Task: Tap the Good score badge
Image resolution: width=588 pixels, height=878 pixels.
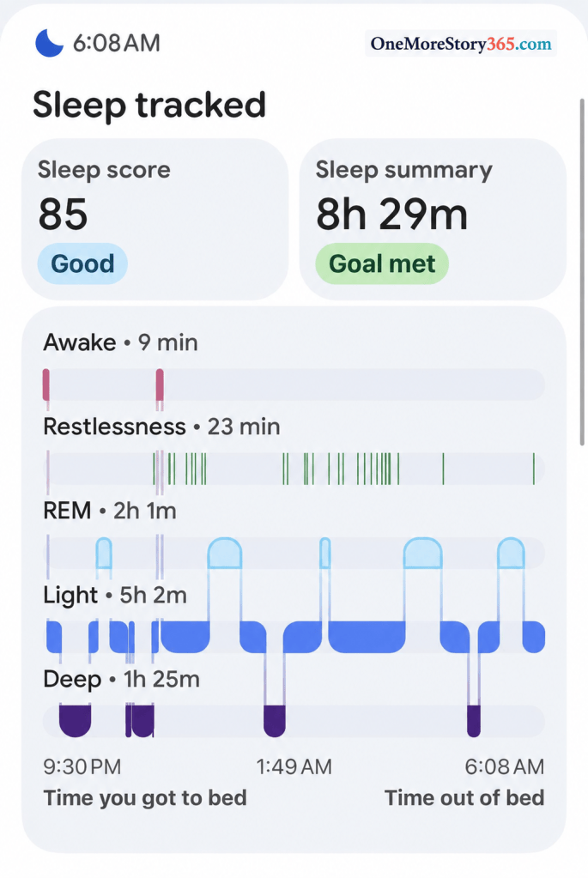Action: point(83,263)
